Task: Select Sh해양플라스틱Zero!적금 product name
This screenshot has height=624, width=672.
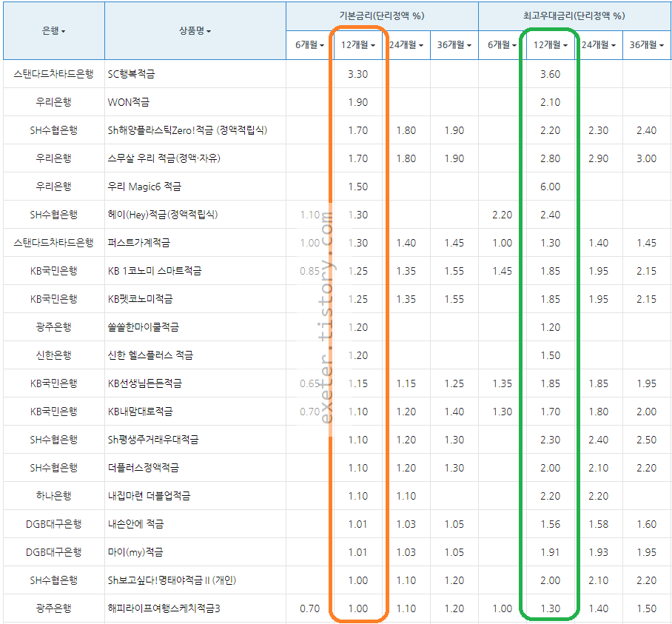Action: coord(187,130)
